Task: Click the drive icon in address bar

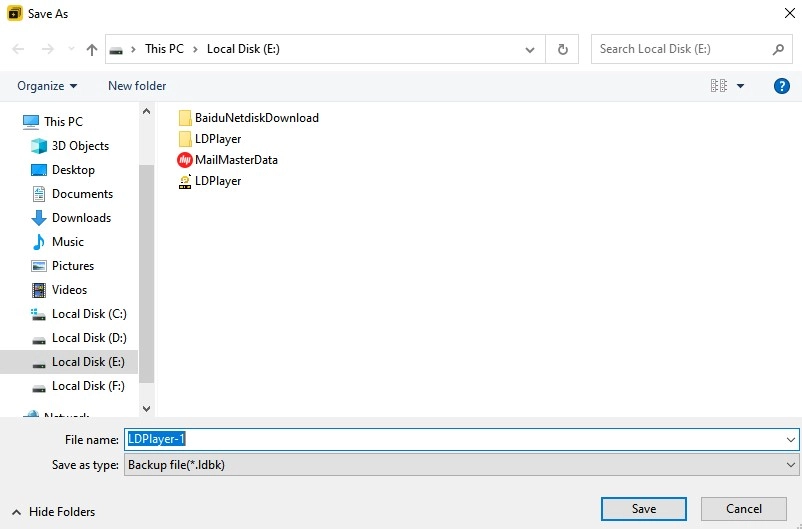Action: [x=117, y=50]
